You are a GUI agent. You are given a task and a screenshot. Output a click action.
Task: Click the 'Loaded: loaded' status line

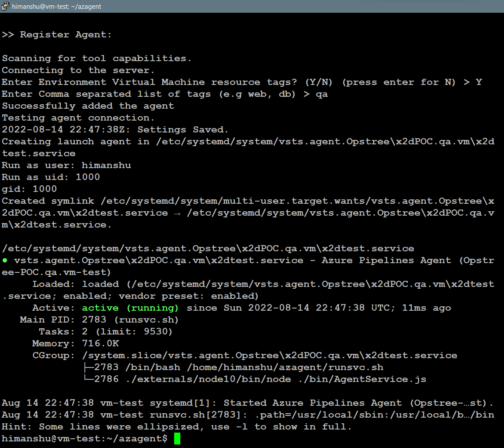pyautogui.click(x=263, y=284)
